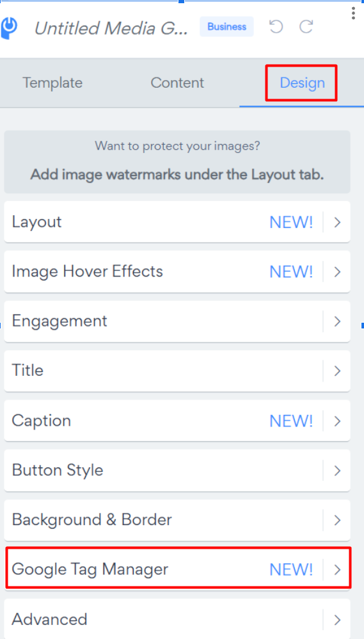364x639 pixels.
Task: Select the Design tab
Action: pyautogui.click(x=302, y=83)
